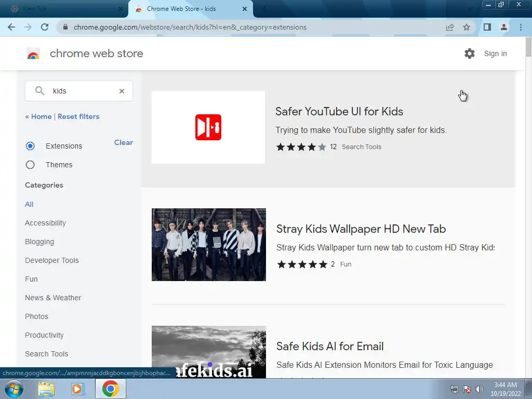This screenshot has width=532, height=399.
Task: Filter by Fun category
Action: pyautogui.click(x=31, y=279)
